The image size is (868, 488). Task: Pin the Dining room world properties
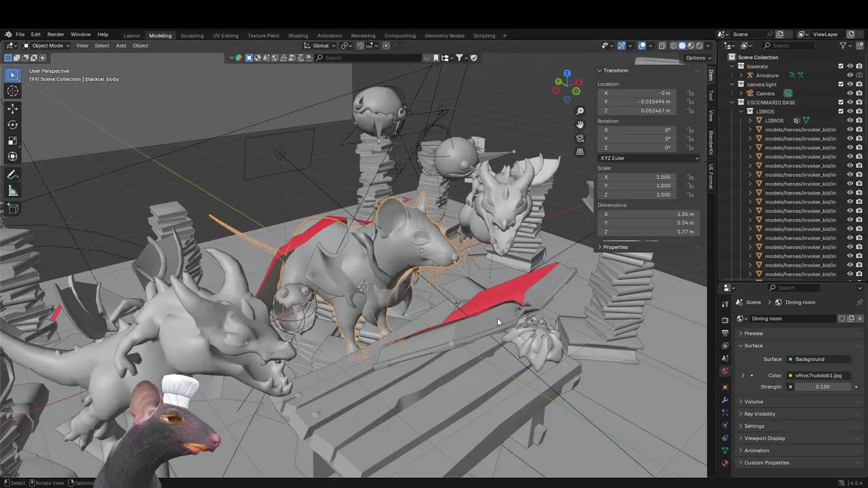860,302
